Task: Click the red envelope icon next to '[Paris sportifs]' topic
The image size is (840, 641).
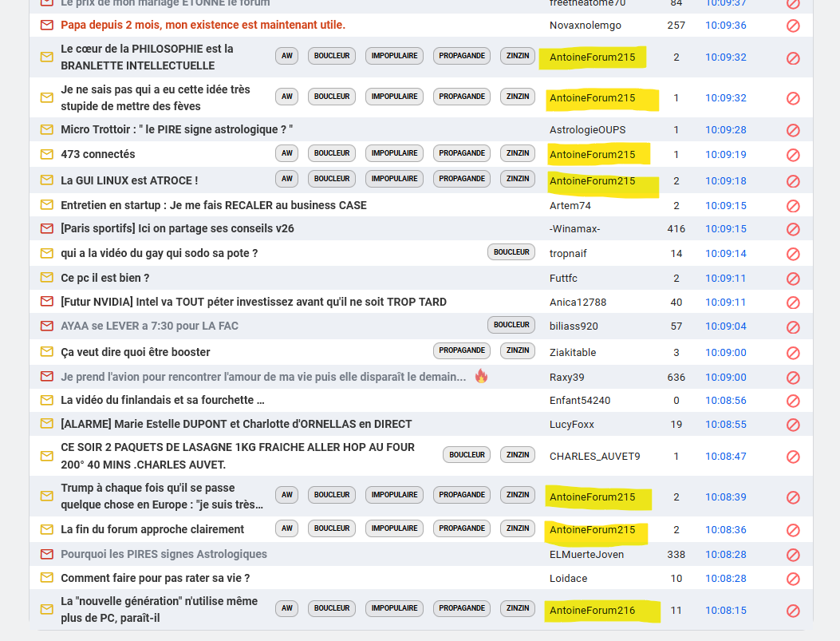Action: [x=47, y=228]
